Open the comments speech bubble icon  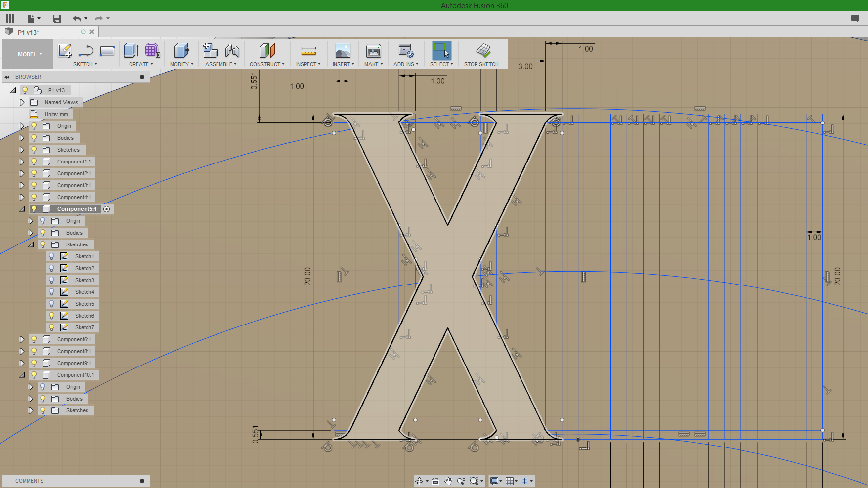(x=855, y=19)
